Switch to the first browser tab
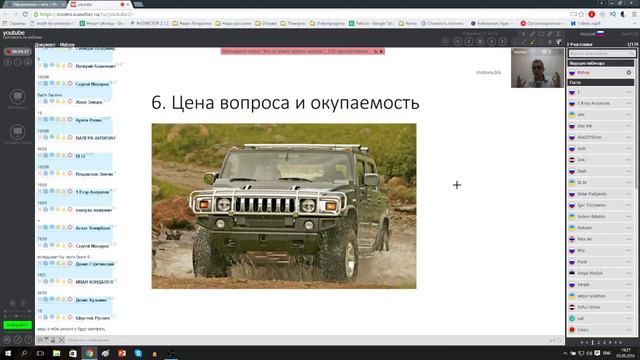Screen dimensions: 640x360 point(34,4)
